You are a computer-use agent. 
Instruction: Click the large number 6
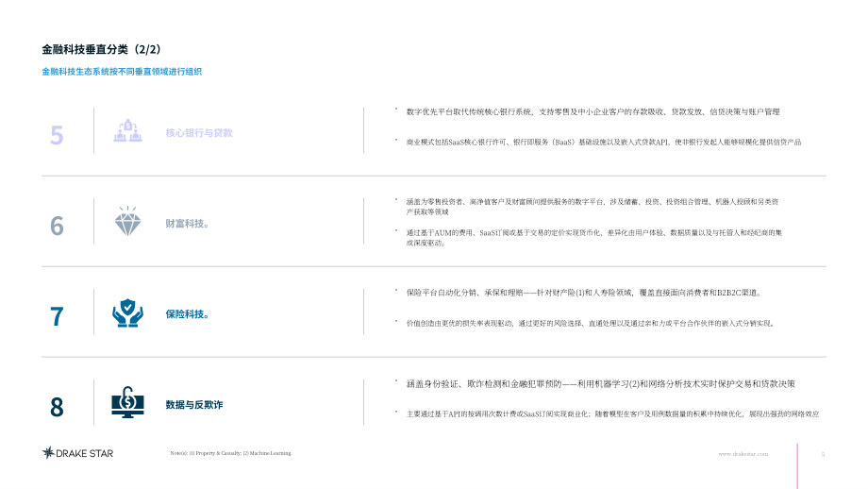pyautogui.click(x=57, y=226)
